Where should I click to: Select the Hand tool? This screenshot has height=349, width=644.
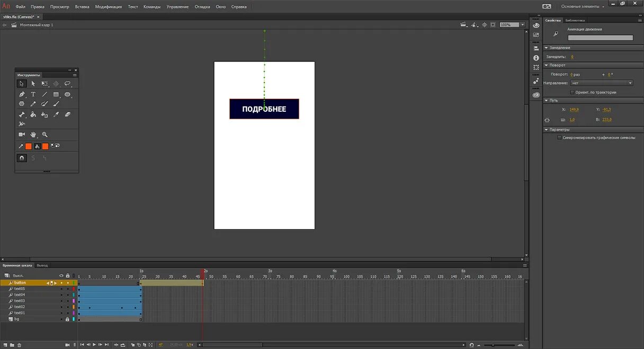click(33, 135)
